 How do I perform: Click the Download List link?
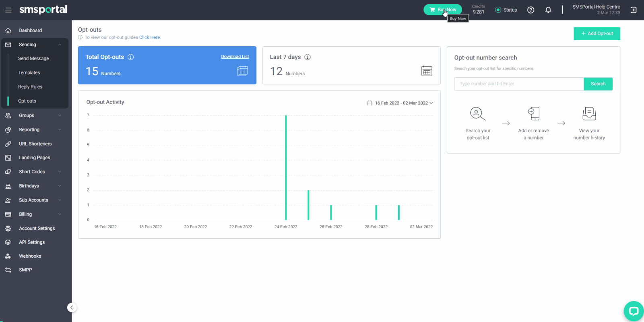coord(235,57)
